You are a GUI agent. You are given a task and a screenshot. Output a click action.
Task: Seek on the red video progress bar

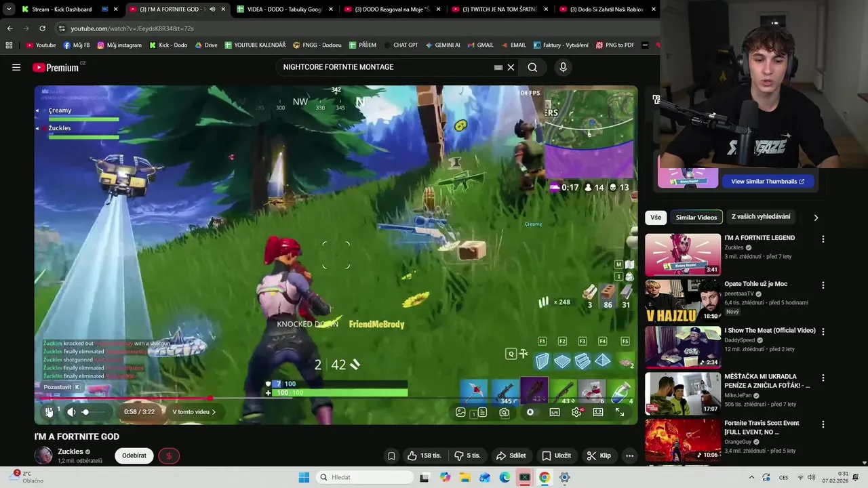336,398
